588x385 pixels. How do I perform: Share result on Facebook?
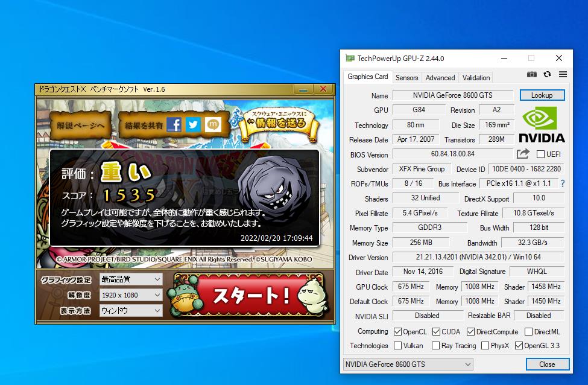[x=174, y=124]
